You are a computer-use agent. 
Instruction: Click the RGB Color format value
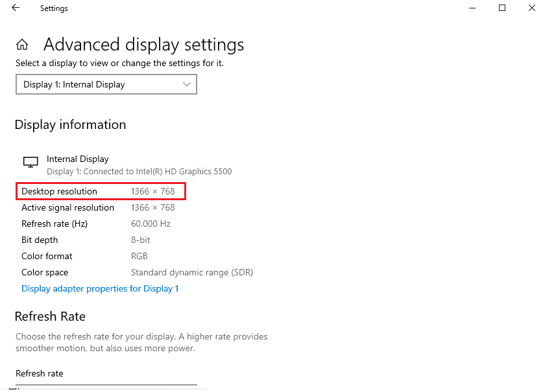click(139, 256)
